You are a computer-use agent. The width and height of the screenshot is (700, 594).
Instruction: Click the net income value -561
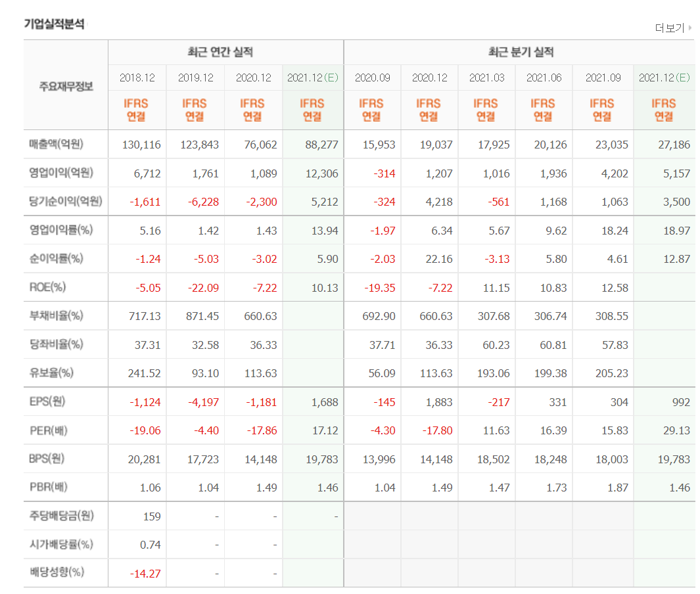coord(499,202)
